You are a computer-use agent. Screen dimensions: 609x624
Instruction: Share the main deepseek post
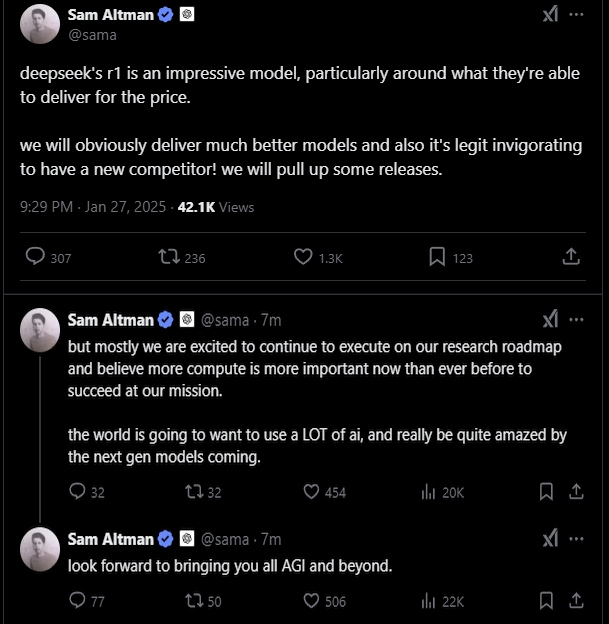[x=571, y=257]
